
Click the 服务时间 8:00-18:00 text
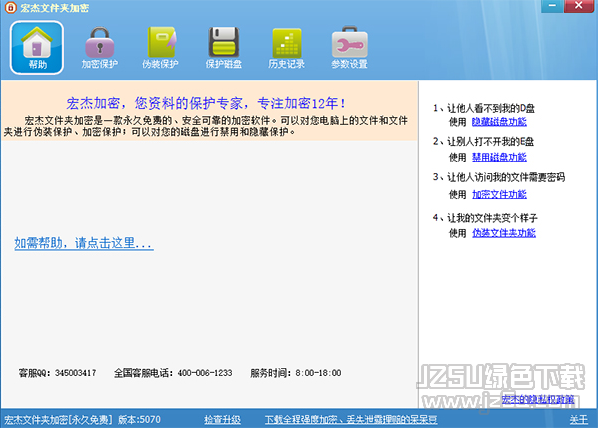click(296, 373)
